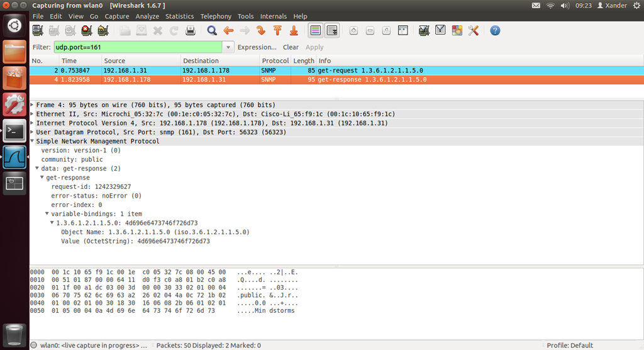Show capture options dialog
Image resolution: width=644 pixels, height=350 pixels.
[x=54, y=30]
